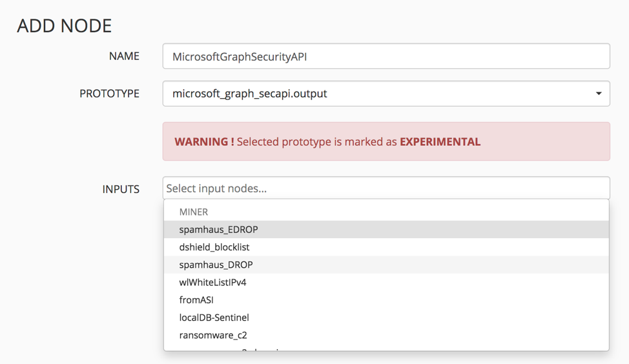The width and height of the screenshot is (629, 364).
Task: Click the NAME field label
Action: [x=124, y=56]
